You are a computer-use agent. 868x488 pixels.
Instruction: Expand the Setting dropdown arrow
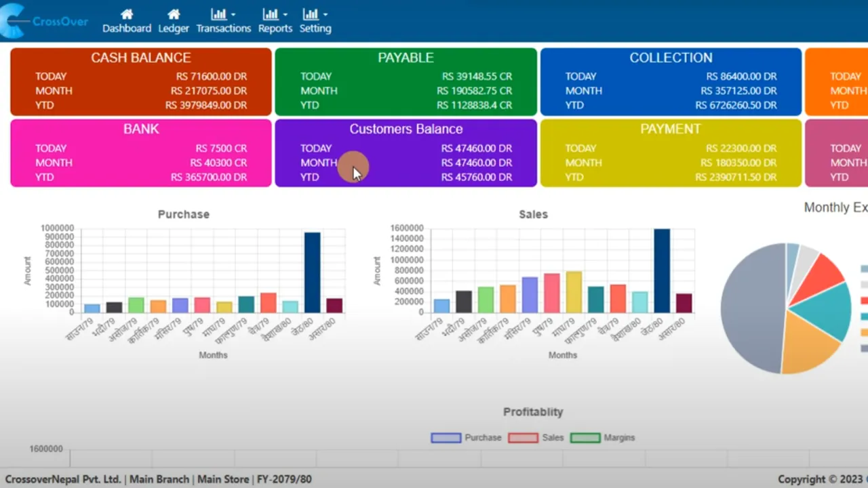(324, 14)
